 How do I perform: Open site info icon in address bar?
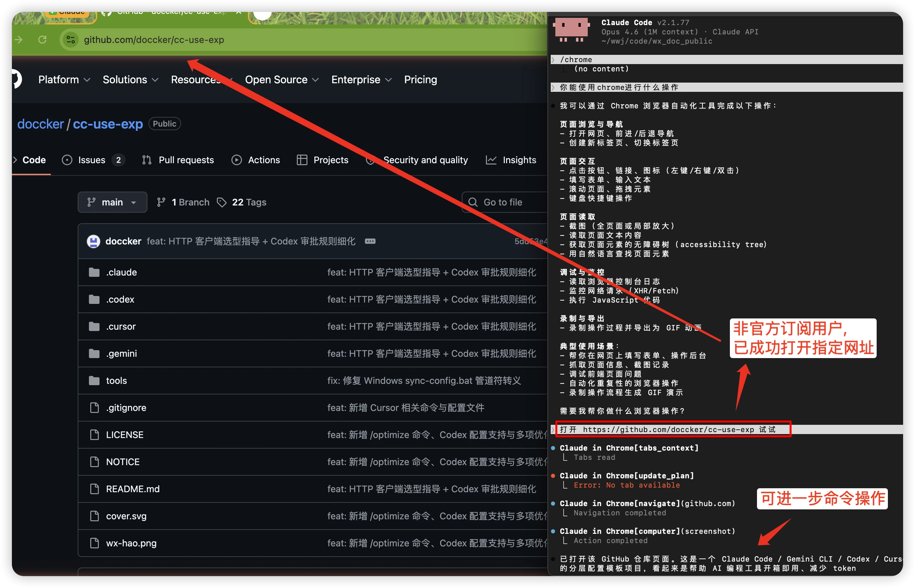(x=71, y=40)
